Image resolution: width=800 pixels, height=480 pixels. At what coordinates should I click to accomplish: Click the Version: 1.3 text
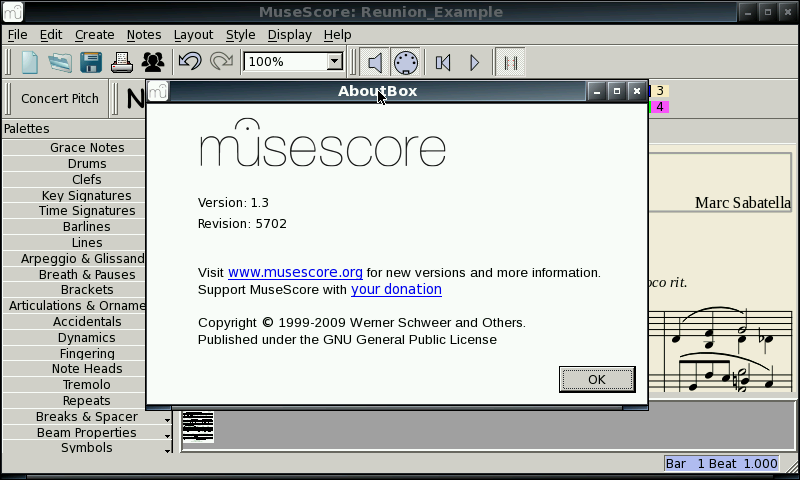[233, 203]
